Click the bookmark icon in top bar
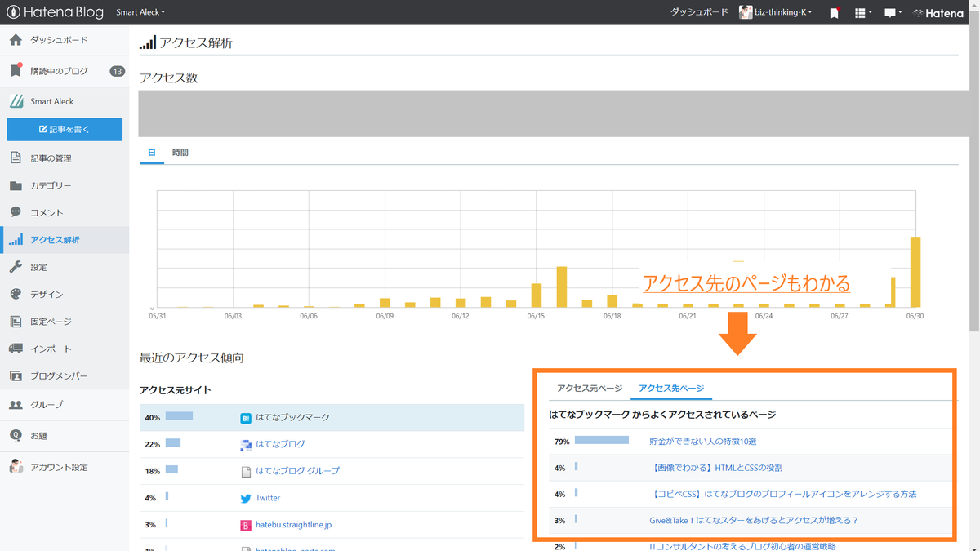 834,13
